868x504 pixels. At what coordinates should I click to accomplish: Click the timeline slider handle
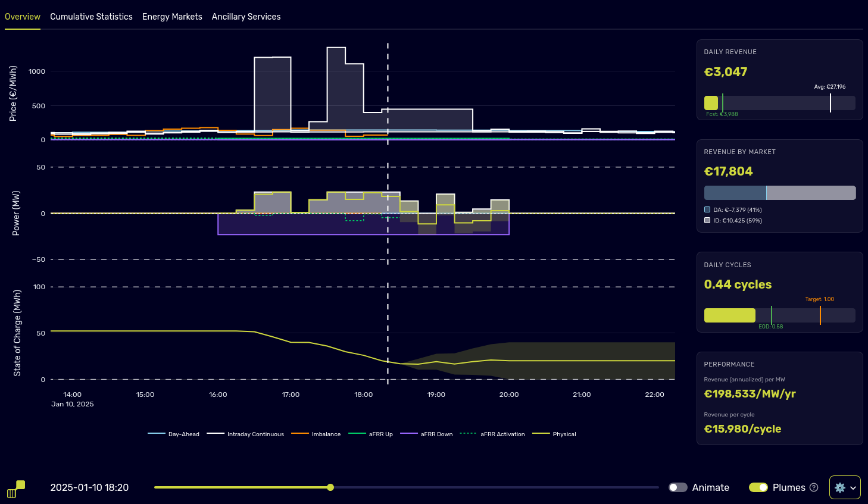(x=330, y=487)
